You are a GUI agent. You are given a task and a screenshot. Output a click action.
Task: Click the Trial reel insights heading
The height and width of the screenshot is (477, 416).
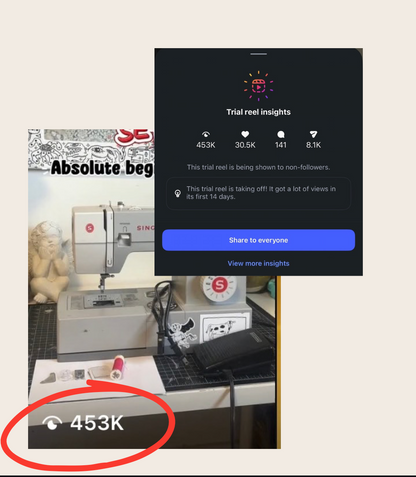pyautogui.click(x=258, y=112)
